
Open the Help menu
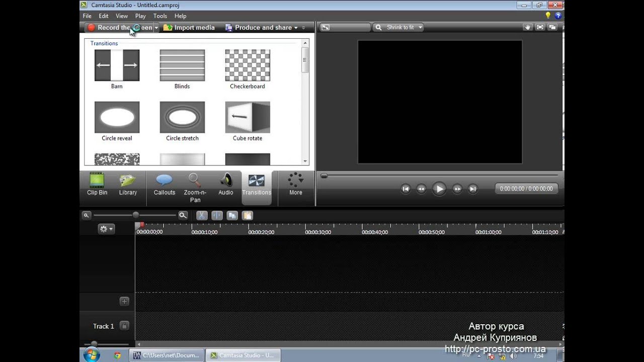(180, 16)
